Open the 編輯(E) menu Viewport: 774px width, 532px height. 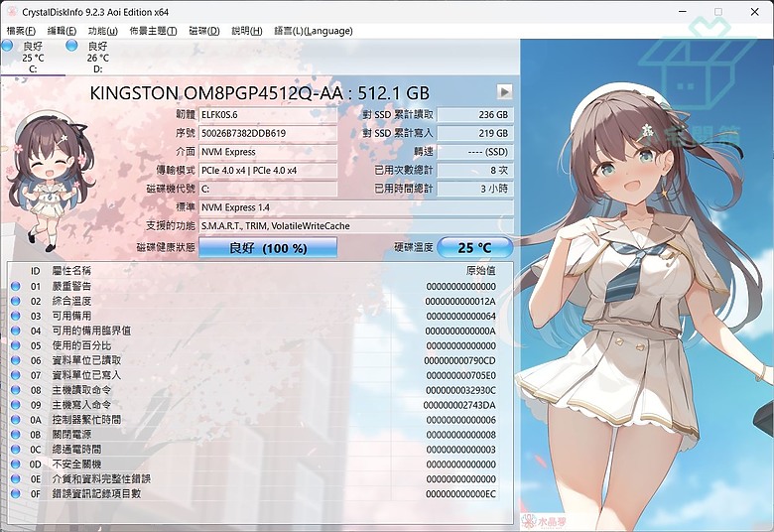pos(62,31)
